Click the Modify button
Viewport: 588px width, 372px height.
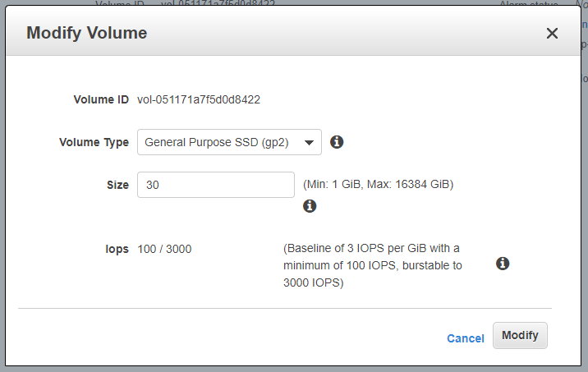520,335
